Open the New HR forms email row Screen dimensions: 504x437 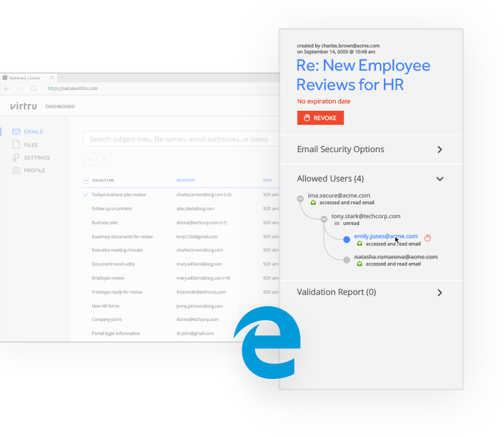click(x=105, y=306)
